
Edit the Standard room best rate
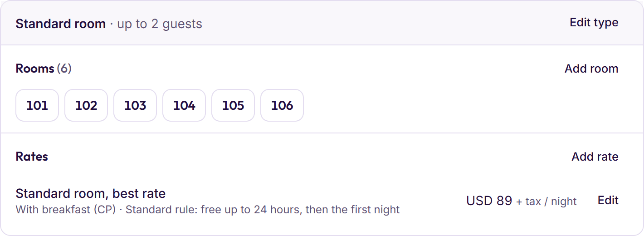608,201
